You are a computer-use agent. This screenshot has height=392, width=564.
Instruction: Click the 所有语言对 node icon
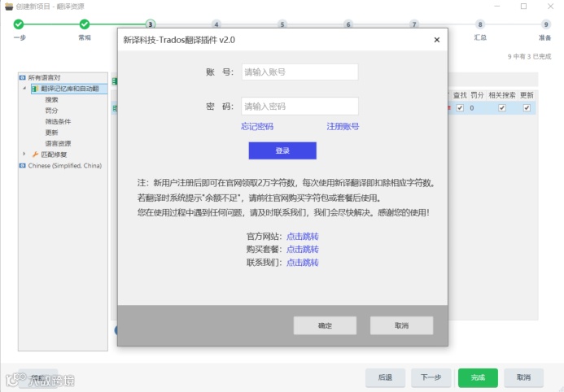click(22, 77)
